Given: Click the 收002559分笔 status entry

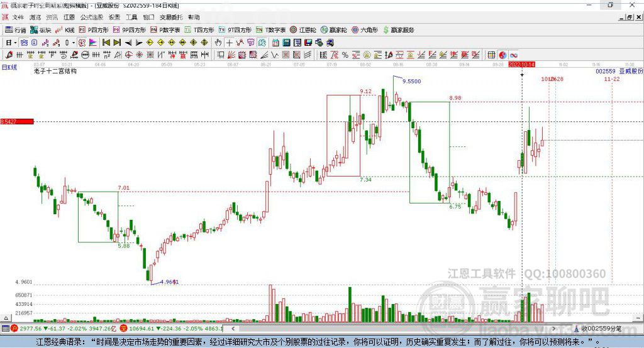Looking at the screenshot, I should 598,329.
